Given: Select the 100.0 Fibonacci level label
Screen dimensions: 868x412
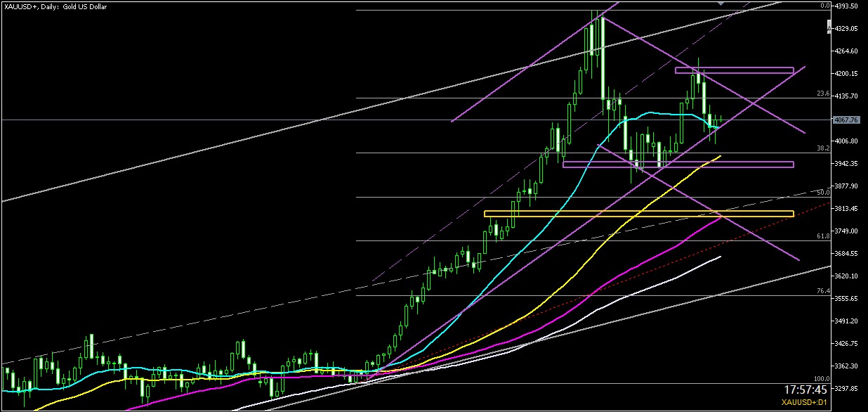Looking at the screenshot, I should point(822,379).
